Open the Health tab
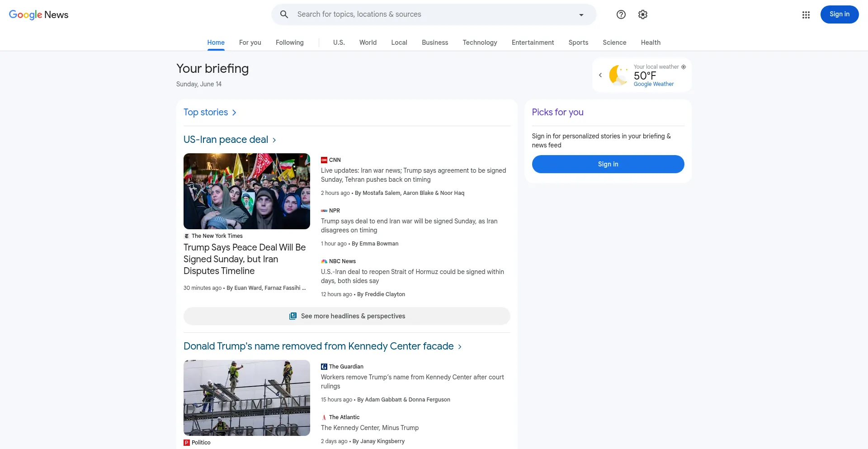Viewport: 868px width, 449px height. pos(651,43)
